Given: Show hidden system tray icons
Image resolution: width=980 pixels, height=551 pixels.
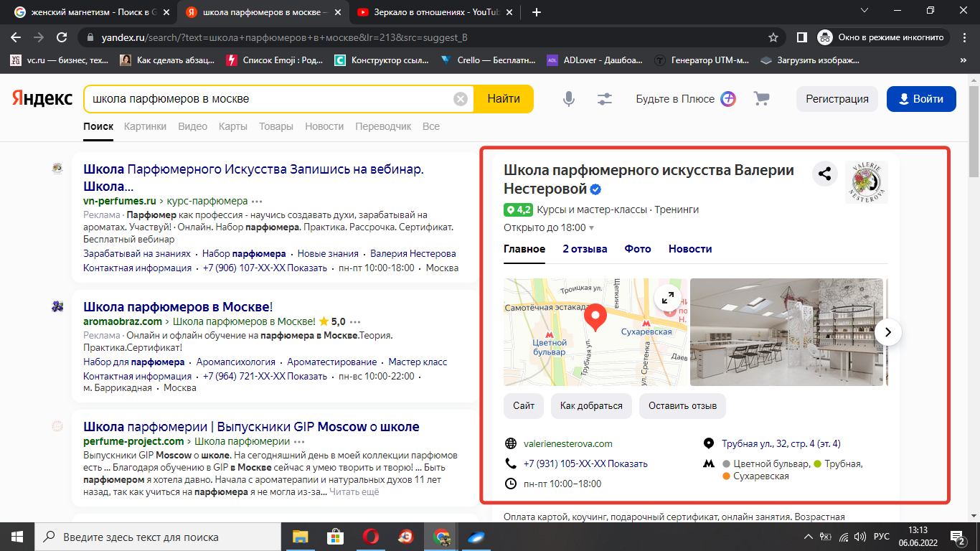Looking at the screenshot, I should (808, 537).
